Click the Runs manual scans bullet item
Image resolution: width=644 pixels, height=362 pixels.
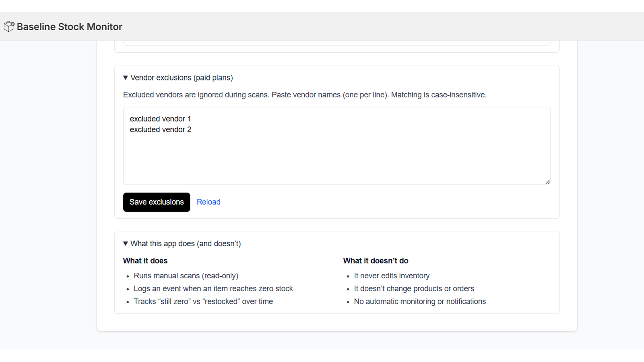pyautogui.click(x=186, y=276)
